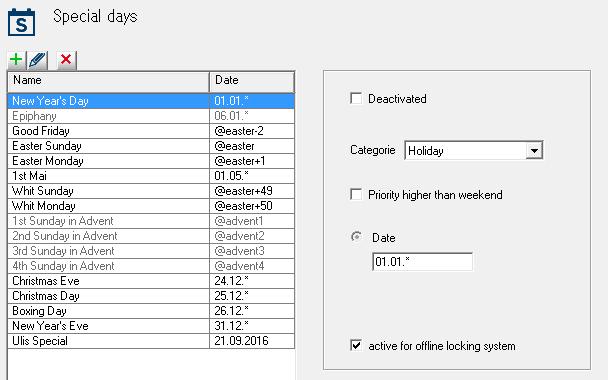Select the Date radio button
This screenshot has width=608, height=380.
point(356,237)
